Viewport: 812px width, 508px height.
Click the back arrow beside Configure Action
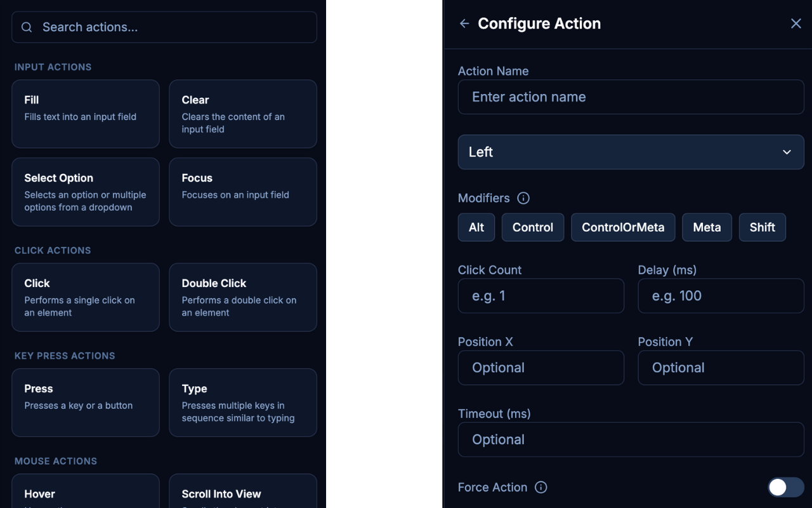click(x=464, y=23)
